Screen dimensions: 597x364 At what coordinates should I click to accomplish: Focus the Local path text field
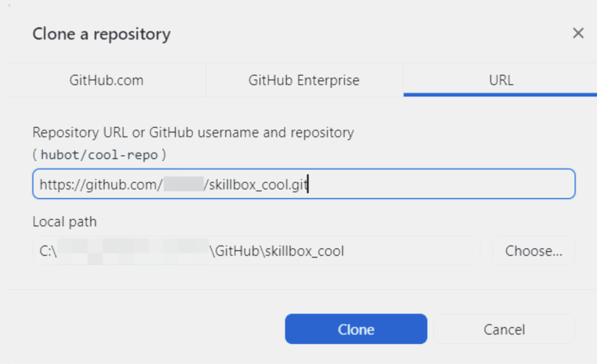tap(407, 251)
